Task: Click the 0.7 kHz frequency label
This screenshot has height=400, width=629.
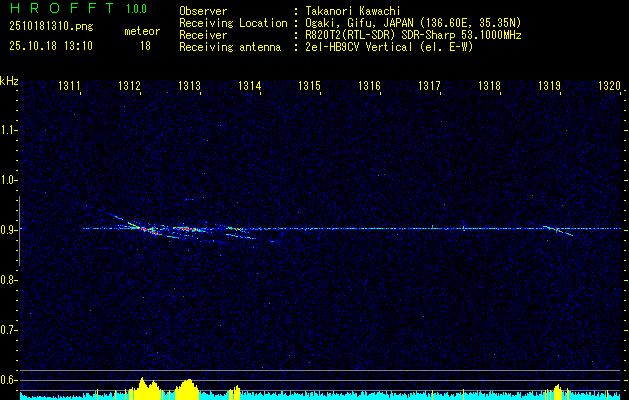Action: pyautogui.click(x=8, y=330)
